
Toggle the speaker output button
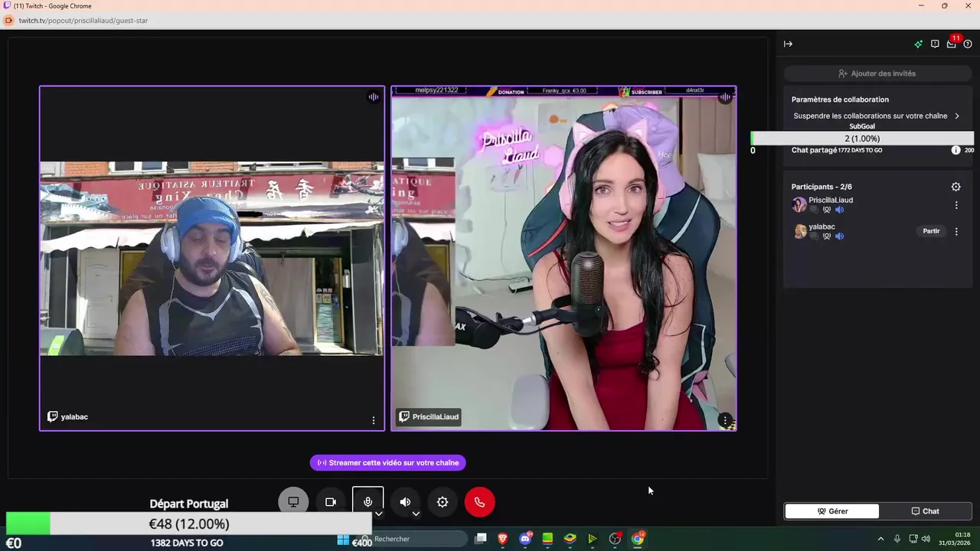405,502
